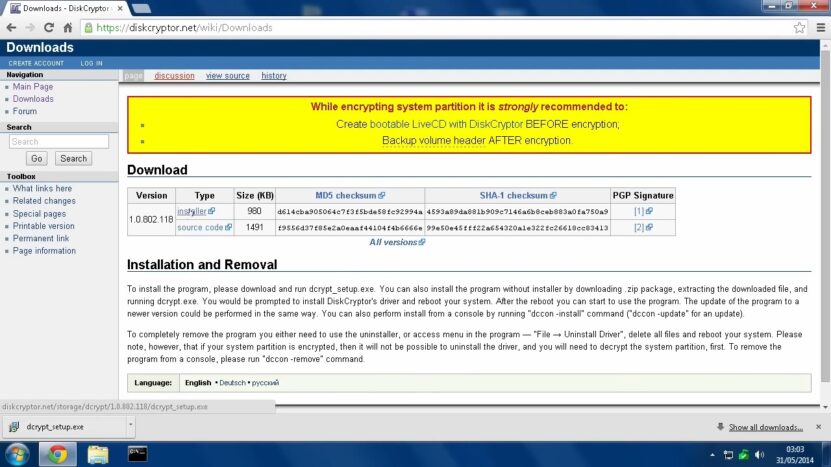Reload the page with the refresh icon
The width and height of the screenshot is (831, 467).
(x=49, y=28)
